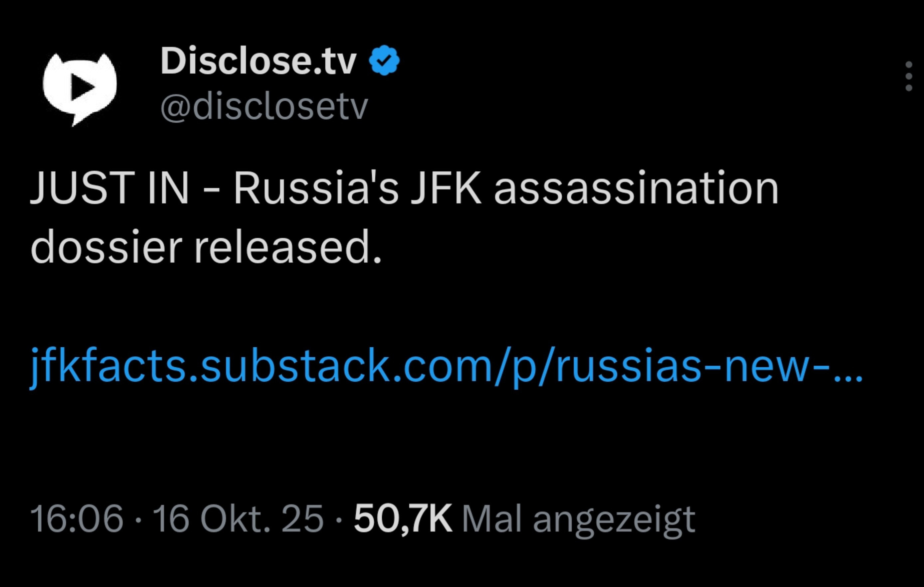Click the 16:06 post timestamp
The image size is (924, 587).
(77, 520)
